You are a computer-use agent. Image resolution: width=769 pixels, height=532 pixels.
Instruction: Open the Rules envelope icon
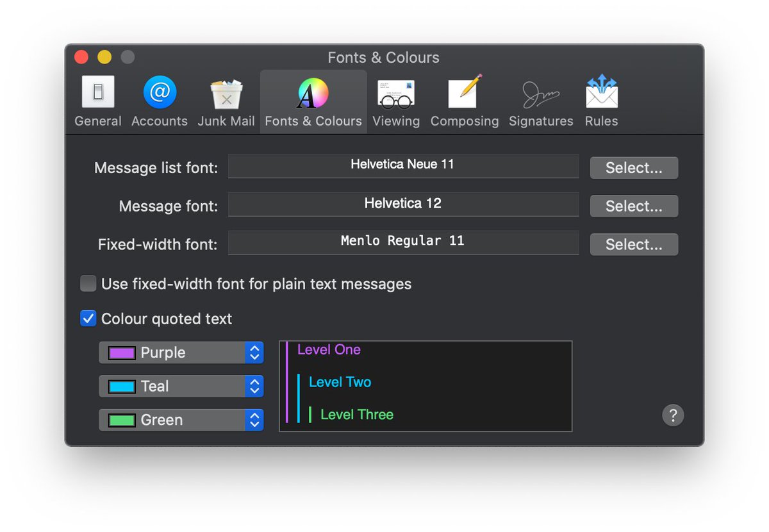601,92
